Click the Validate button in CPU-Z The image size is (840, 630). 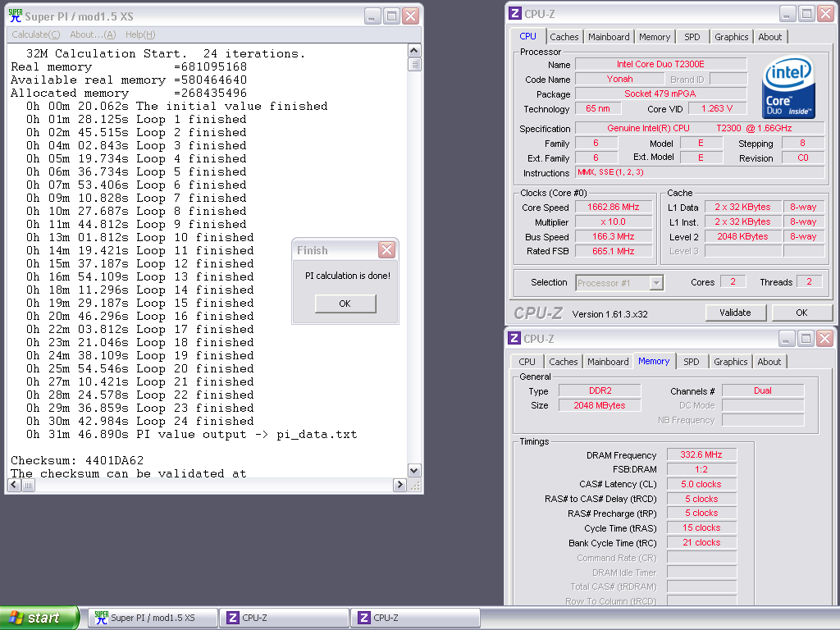735,313
